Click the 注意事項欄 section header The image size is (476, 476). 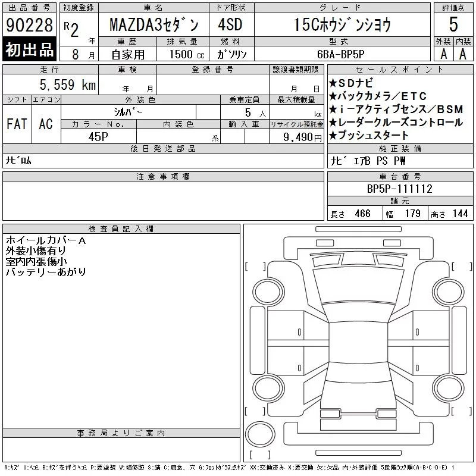point(163,177)
